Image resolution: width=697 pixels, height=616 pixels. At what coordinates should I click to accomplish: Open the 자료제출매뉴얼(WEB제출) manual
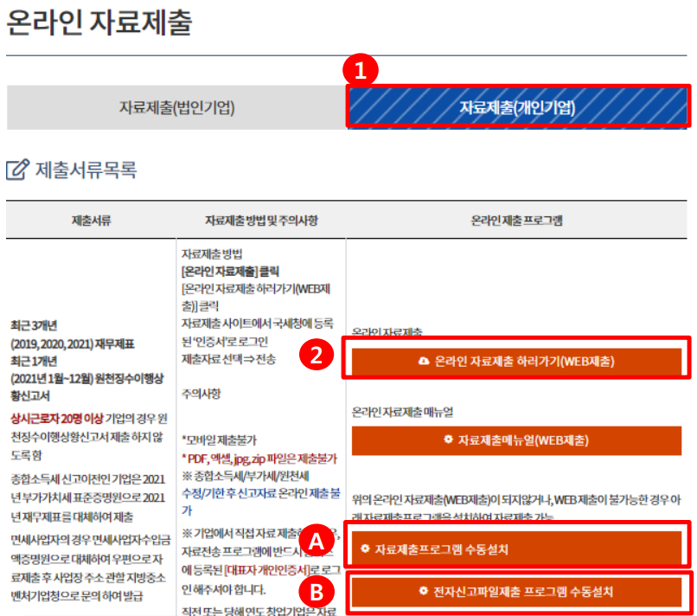[x=516, y=439]
